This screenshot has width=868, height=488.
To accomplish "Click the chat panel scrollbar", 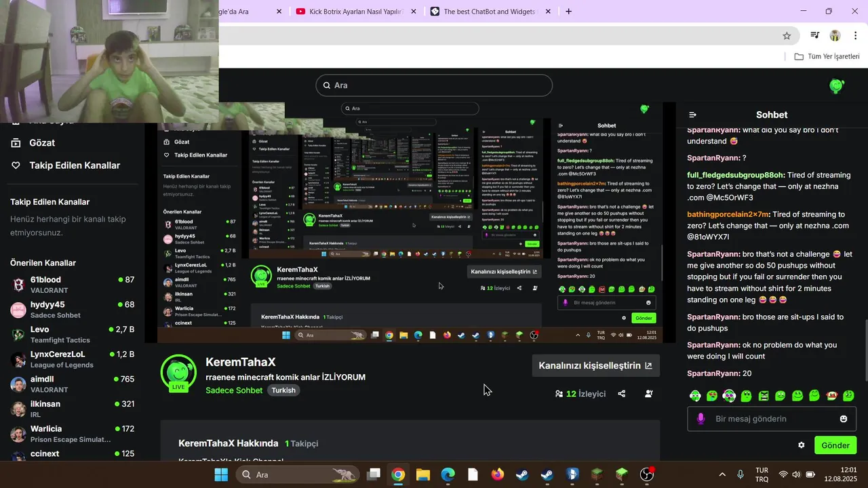I will 866,350.
